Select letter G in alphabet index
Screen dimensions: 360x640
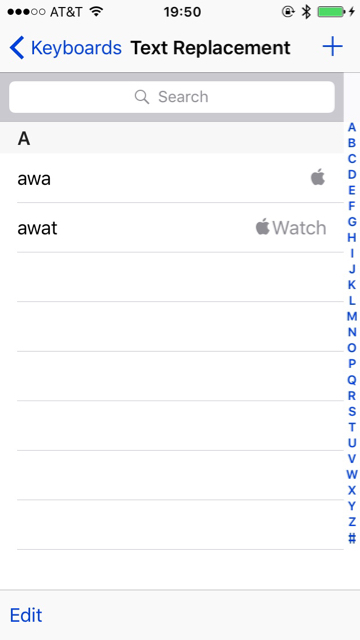[x=351, y=222]
